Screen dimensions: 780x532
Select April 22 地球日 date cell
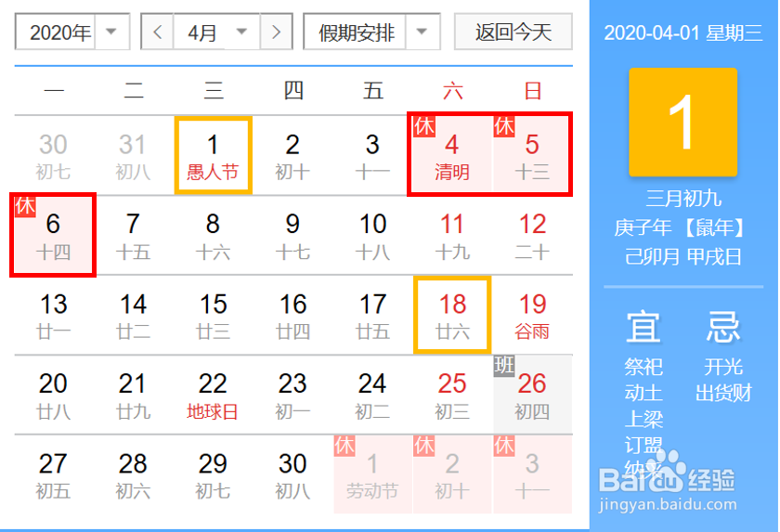(213, 396)
